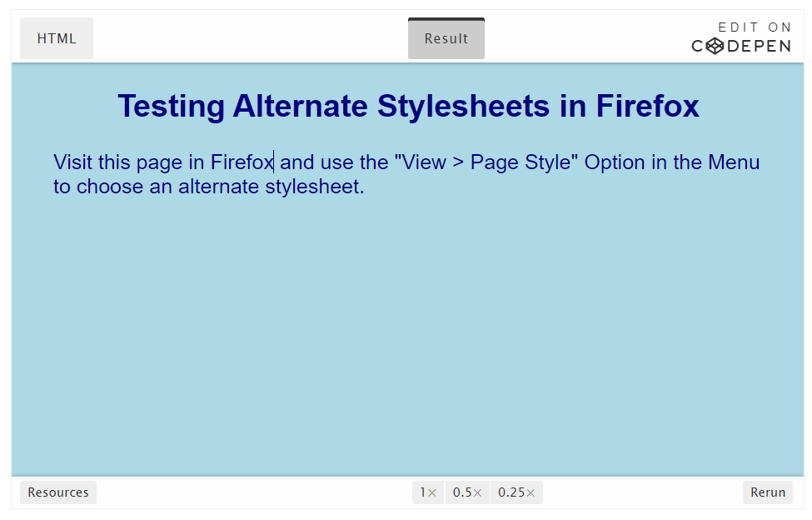
Task: Click the DEPEN letters of CodePen wordmark
Action: point(759,46)
